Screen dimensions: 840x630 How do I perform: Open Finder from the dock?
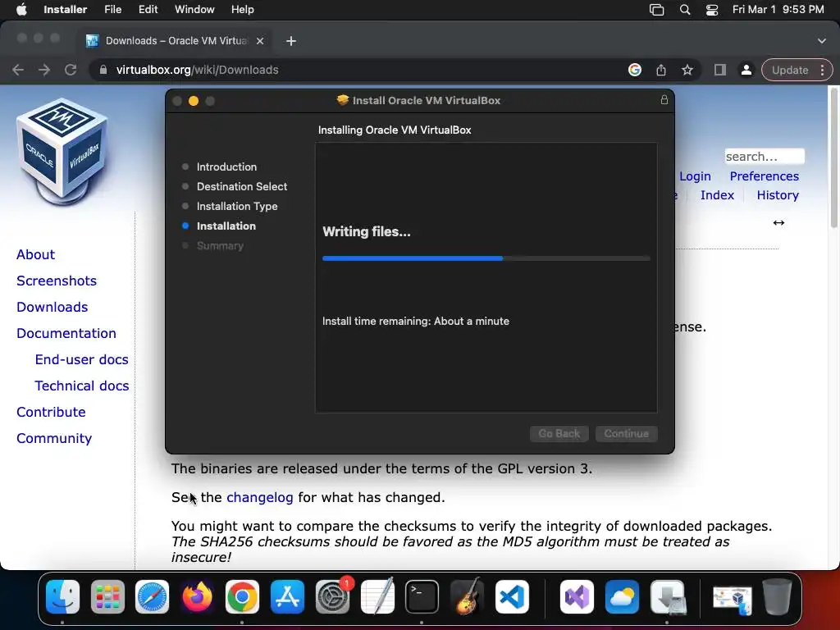pos(62,596)
